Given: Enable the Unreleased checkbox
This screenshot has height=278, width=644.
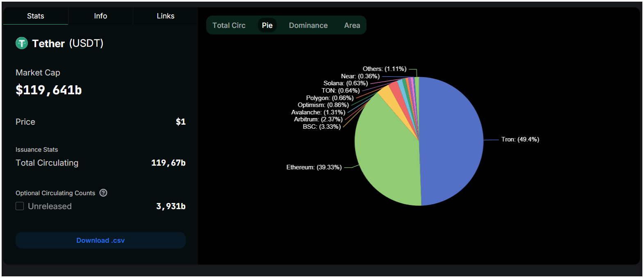Looking at the screenshot, I should pos(20,206).
